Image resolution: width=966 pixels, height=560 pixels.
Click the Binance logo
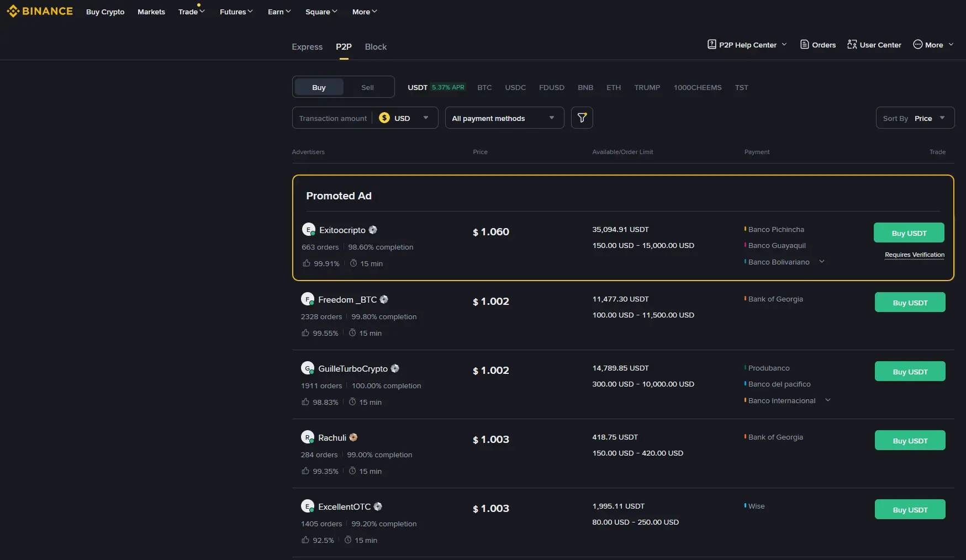(39, 11)
